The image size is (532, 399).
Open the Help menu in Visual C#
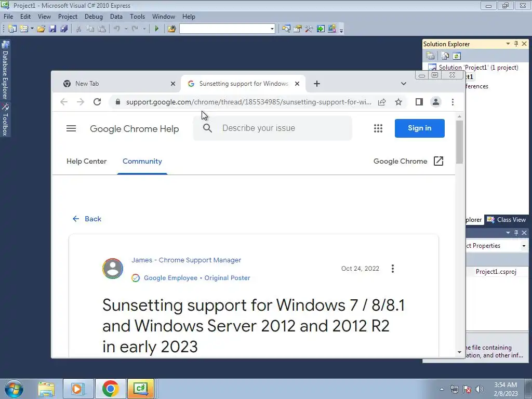189,17
